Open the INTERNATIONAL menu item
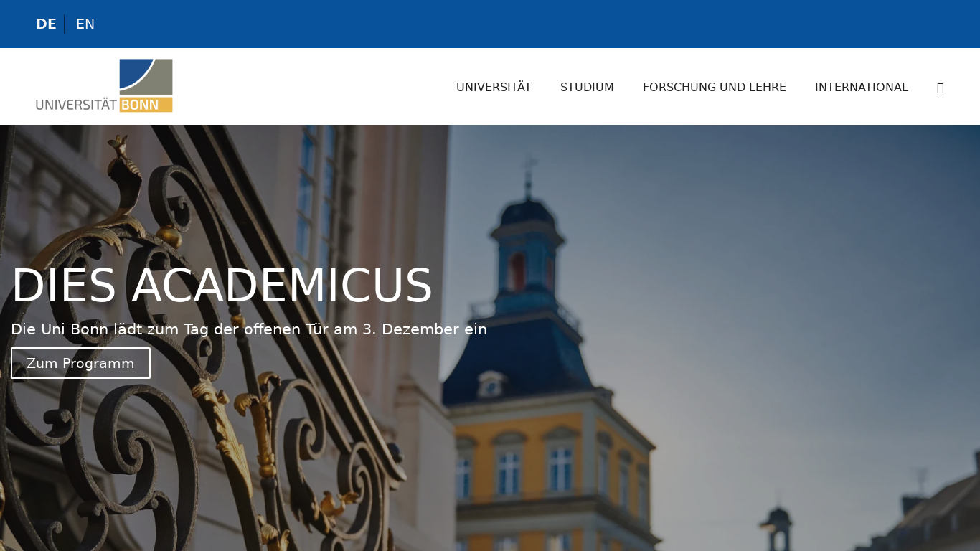The width and height of the screenshot is (980, 551). tap(862, 88)
